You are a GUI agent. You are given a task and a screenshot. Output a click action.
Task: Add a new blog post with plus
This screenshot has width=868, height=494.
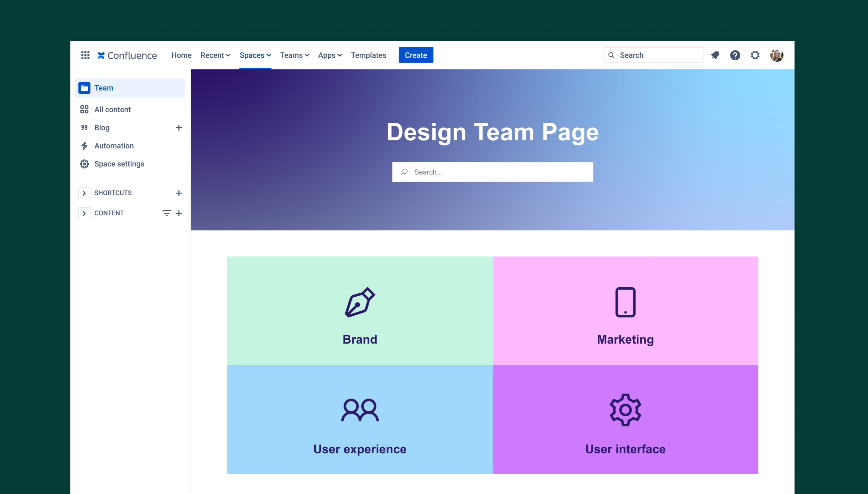click(179, 128)
